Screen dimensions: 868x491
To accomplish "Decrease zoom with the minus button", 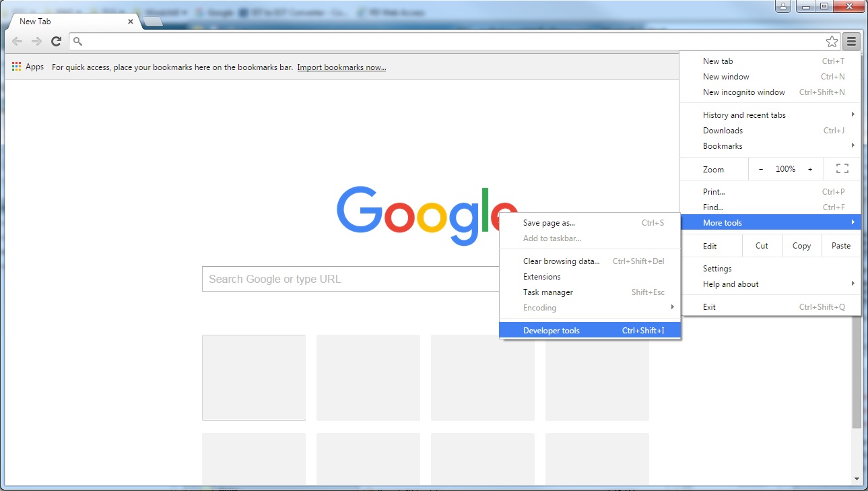I will pos(761,169).
